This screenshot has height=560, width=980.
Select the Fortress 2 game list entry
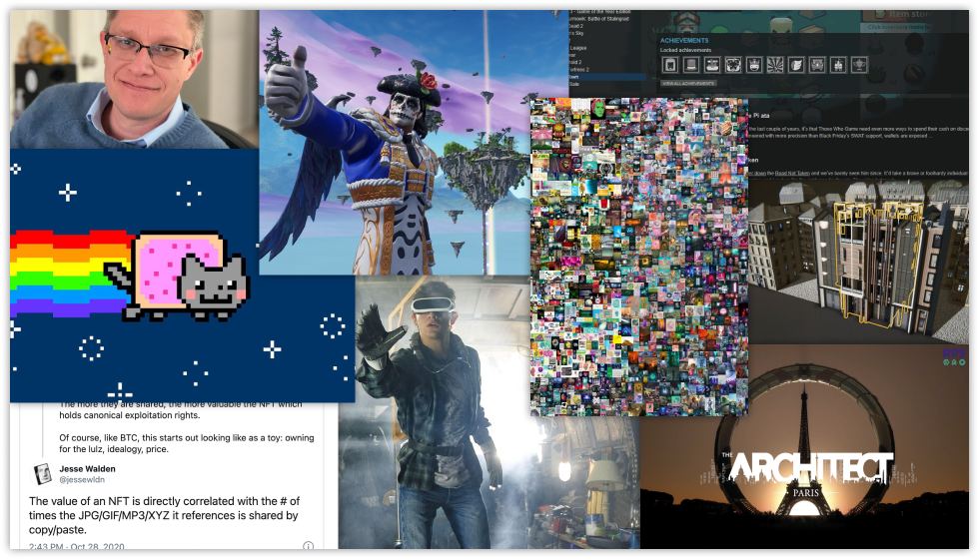click(x=578, y=69)
